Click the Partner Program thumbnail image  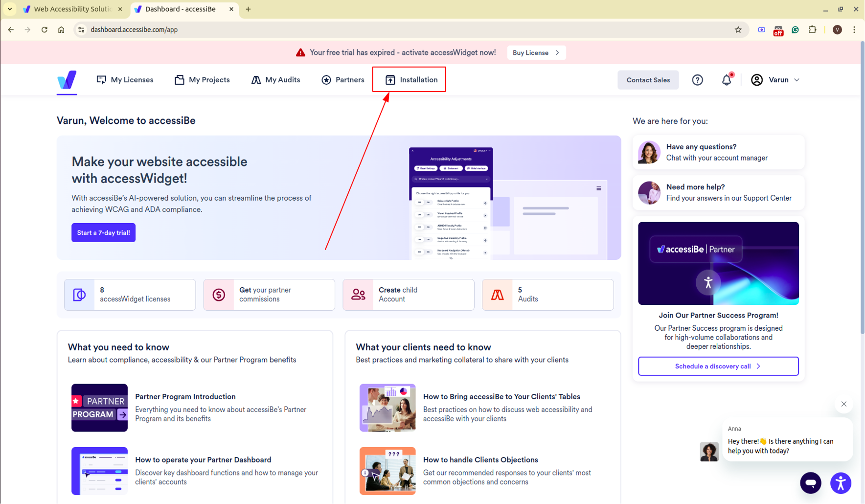click(99, 408)
